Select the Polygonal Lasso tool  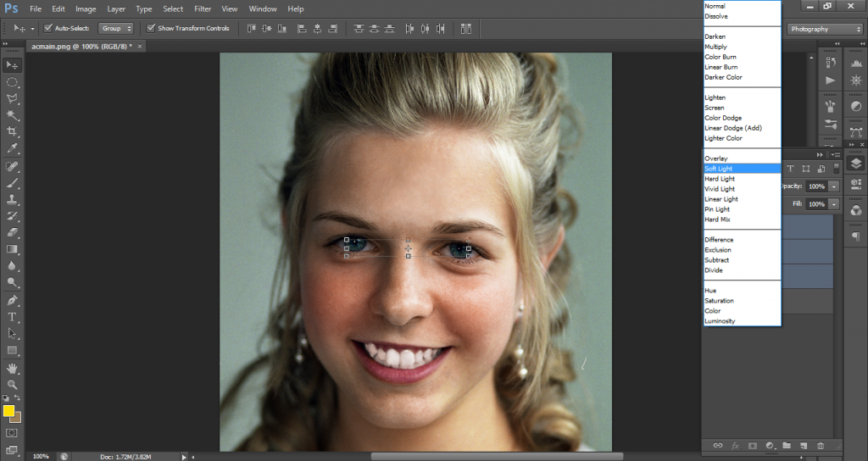[x=12, y=98]
